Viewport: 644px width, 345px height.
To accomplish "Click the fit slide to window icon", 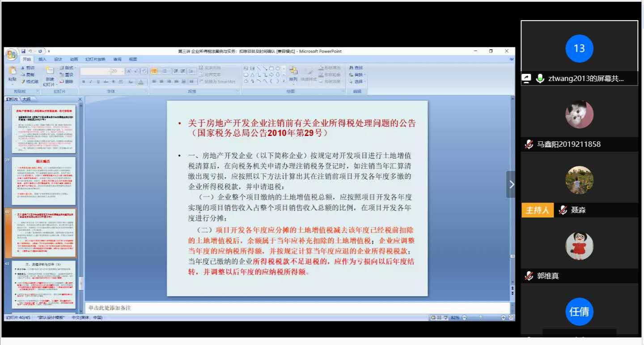I will pos(512,318).
